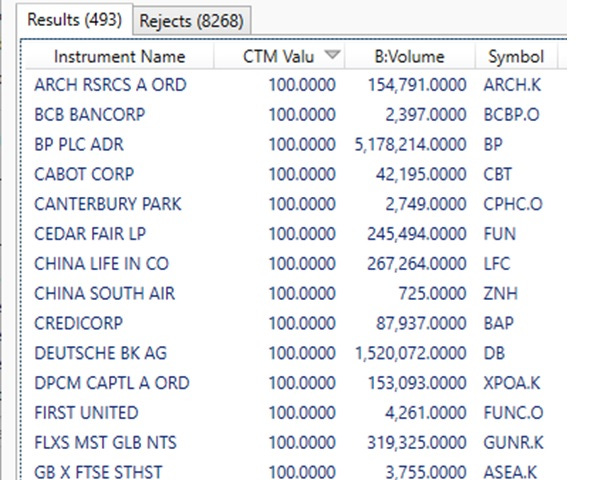Click the CABOT CORP row name
The height and width of the screenshot is (480, 600).
point(84,174)
